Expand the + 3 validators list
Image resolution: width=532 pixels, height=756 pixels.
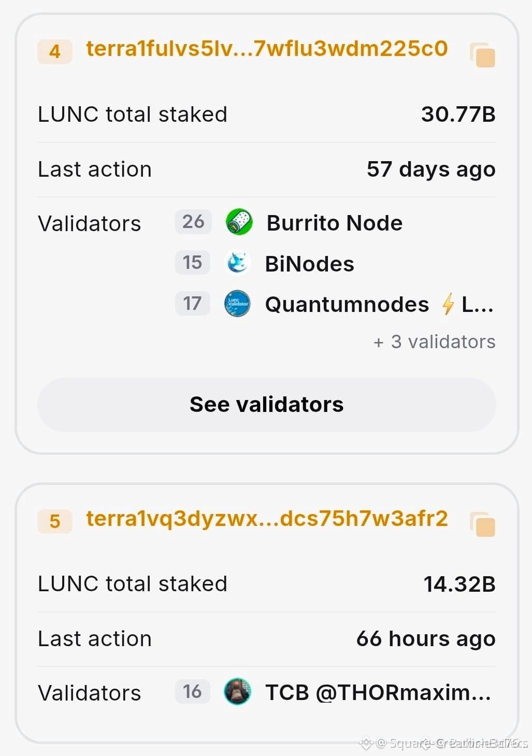tap(434, 342)
